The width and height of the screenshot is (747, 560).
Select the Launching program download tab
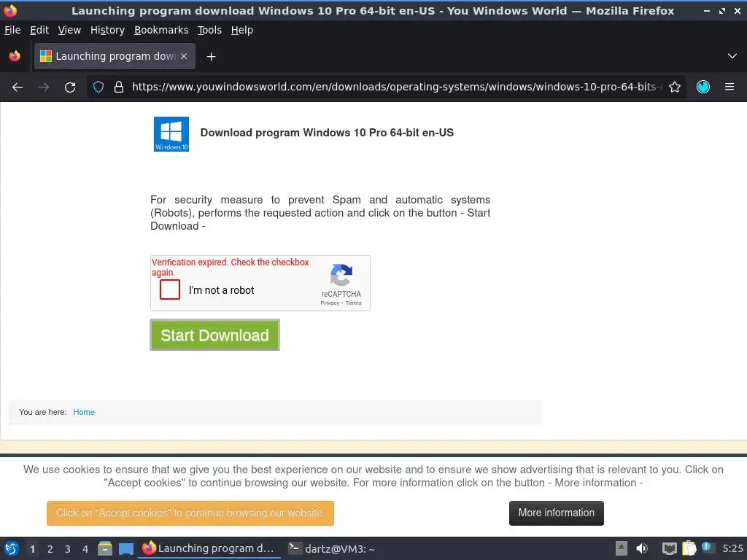click(x=115, y=56)
